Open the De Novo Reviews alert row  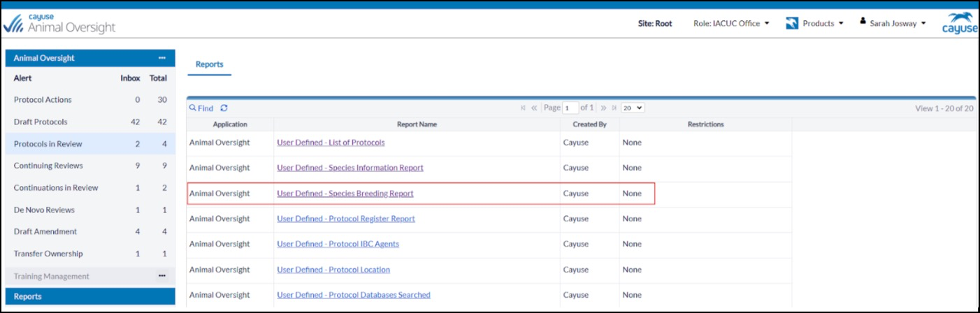[x=90, y=210]
